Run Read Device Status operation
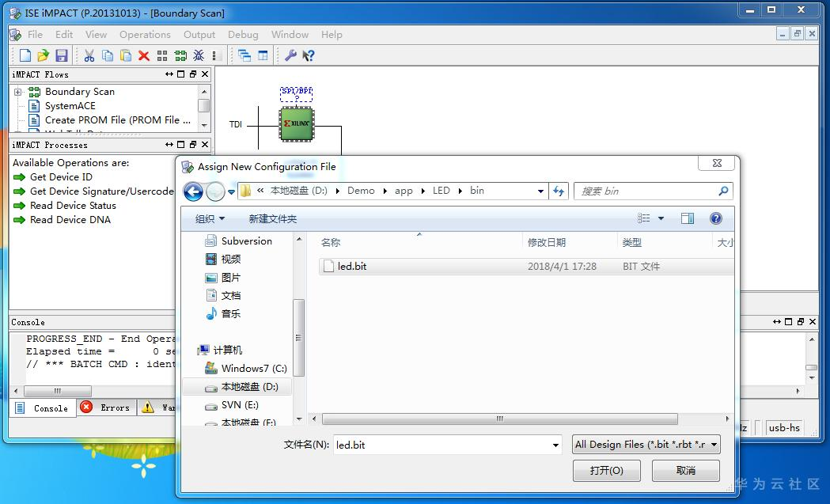Image resolution: width=830 pixels, height=504 pixels. 64,206
